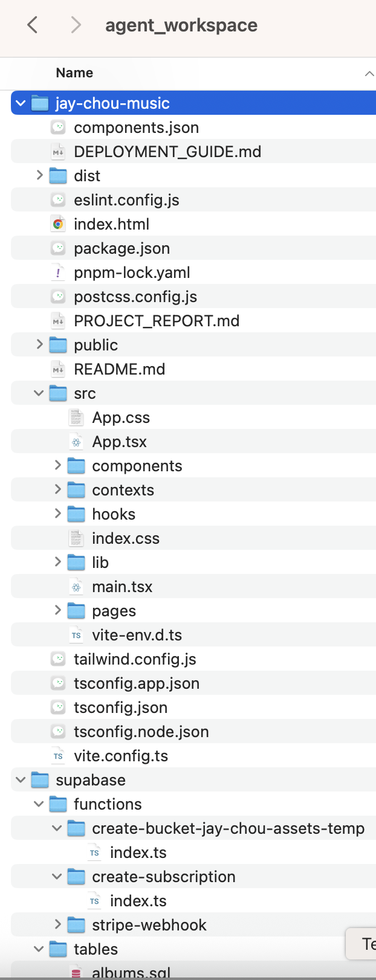Viewport: 376px width, 980px height.
Task: Select the main.tsx file name
Action: (x=122, y=587)
